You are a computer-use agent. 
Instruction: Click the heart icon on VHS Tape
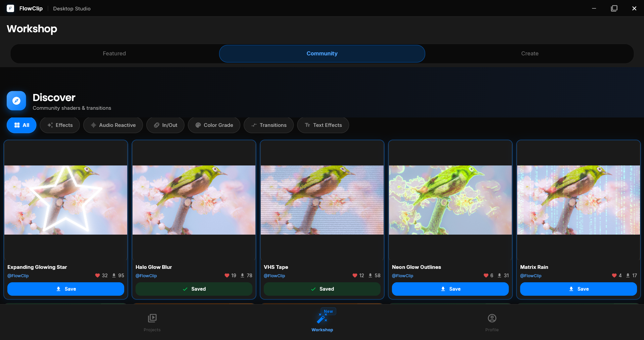pyautogui.click(x=355, y=276)
